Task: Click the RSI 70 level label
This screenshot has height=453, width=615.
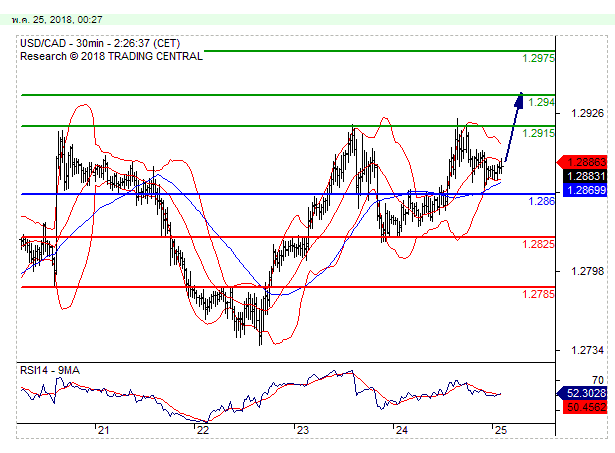Action: (598, 380)
